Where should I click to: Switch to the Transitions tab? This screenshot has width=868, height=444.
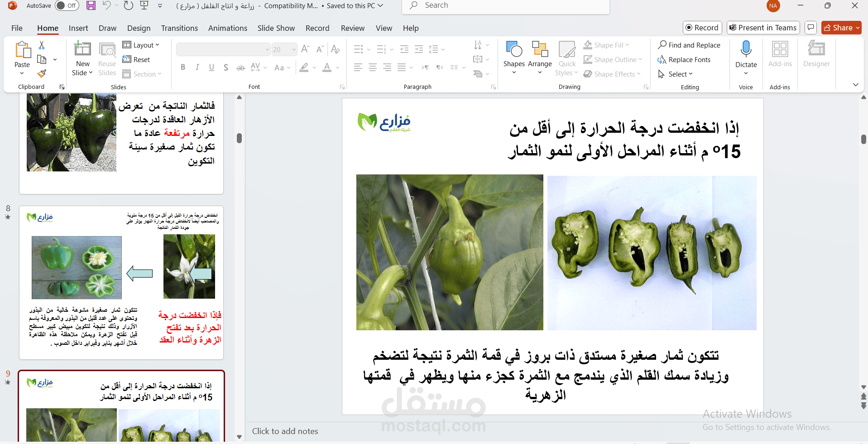pyautogui.click(x=179, y=28)
